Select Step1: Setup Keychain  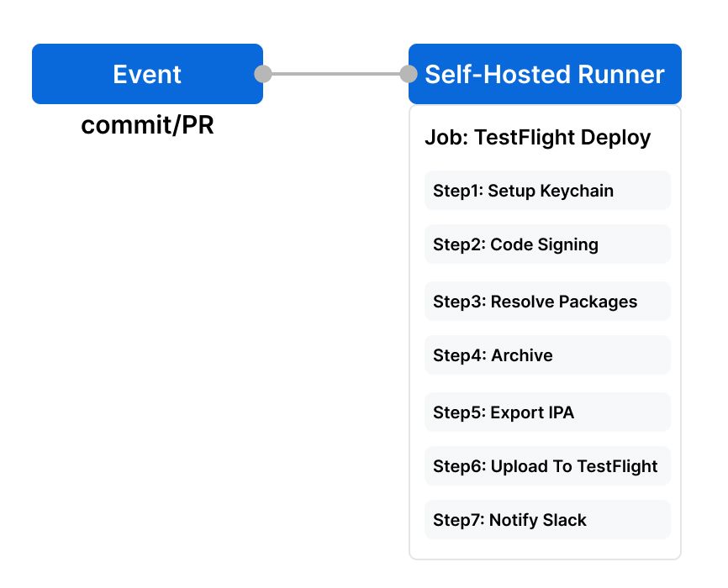pos(547,191)
